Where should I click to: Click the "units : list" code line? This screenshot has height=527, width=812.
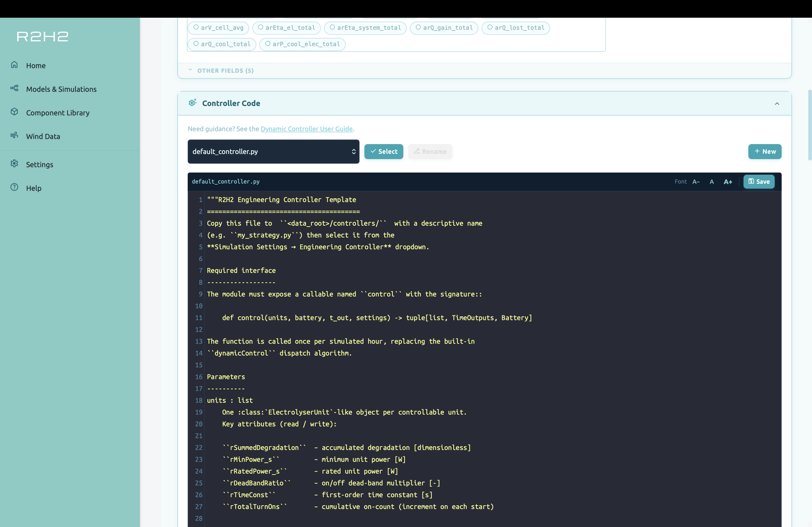(x=230, y=401)
